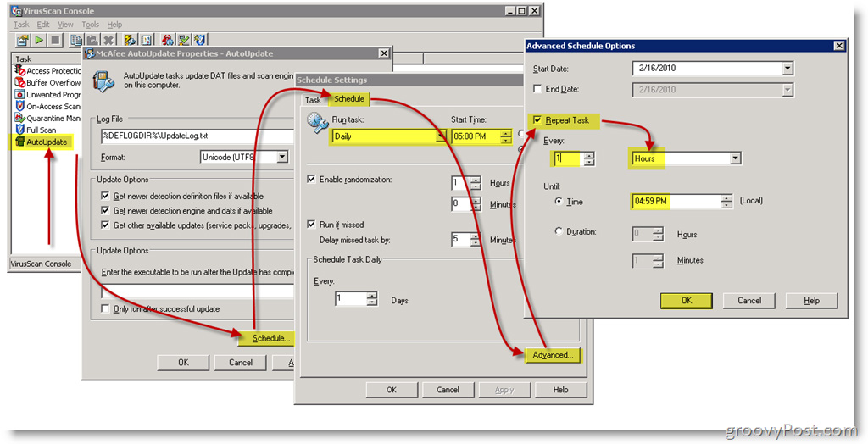Click the Task column header
Image resolution: width=868 pixels, height=444 pixels.
(x=46, y=58)
